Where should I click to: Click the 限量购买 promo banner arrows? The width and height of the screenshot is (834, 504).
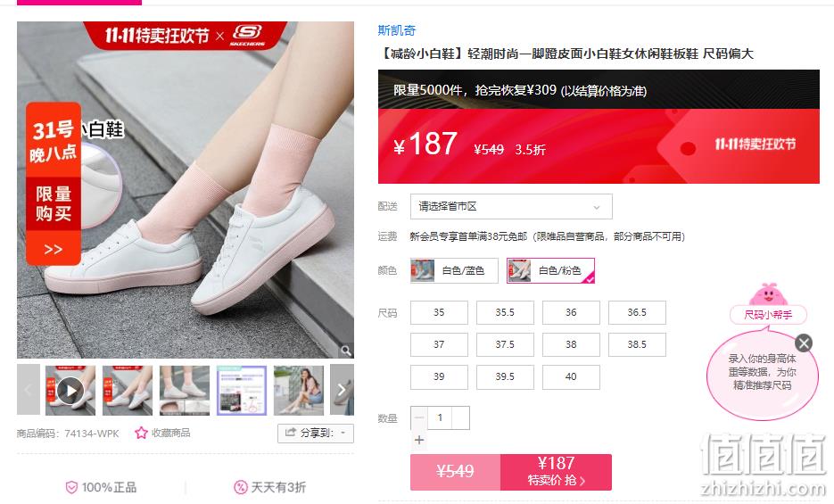point(54,249)
